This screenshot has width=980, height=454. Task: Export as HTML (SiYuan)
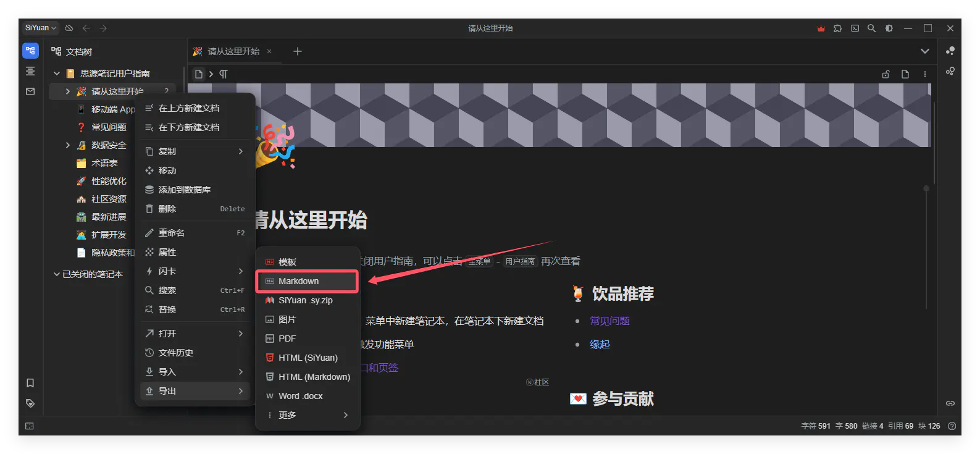tap(308, 358)
